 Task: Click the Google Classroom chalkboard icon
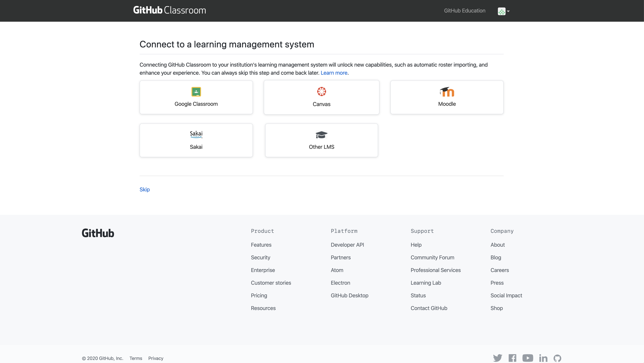pos(196,92)
